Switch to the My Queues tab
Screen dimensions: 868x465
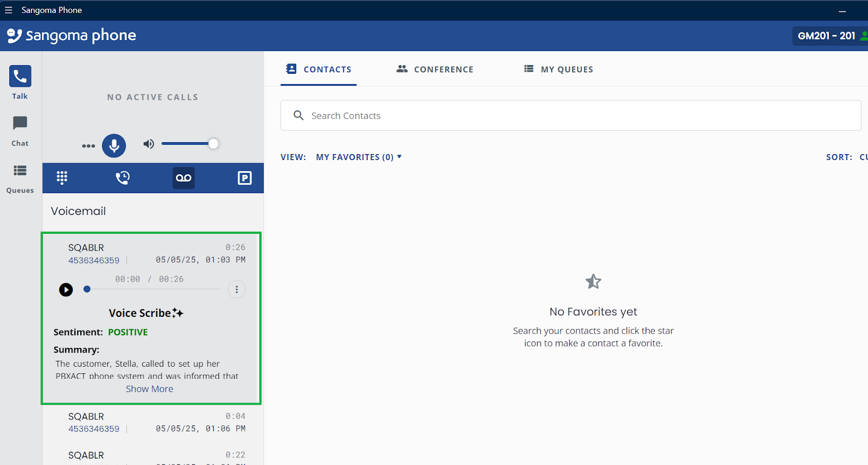[559, 69]
